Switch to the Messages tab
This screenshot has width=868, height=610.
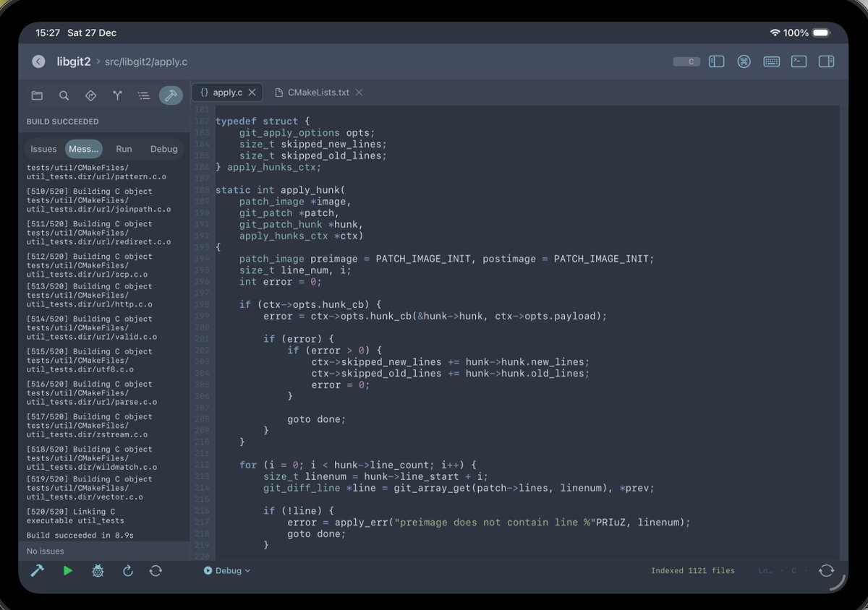tap(84, 149)
